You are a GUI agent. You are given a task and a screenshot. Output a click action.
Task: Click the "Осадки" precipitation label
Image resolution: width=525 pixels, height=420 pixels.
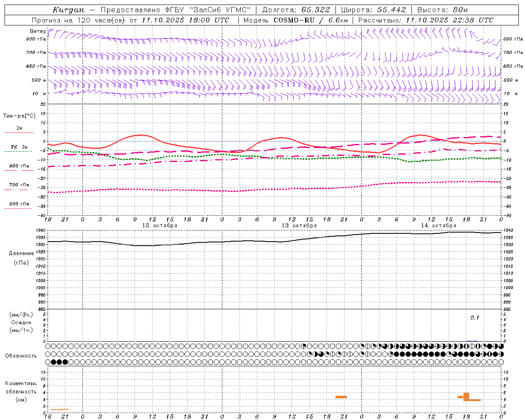(21, 322)
